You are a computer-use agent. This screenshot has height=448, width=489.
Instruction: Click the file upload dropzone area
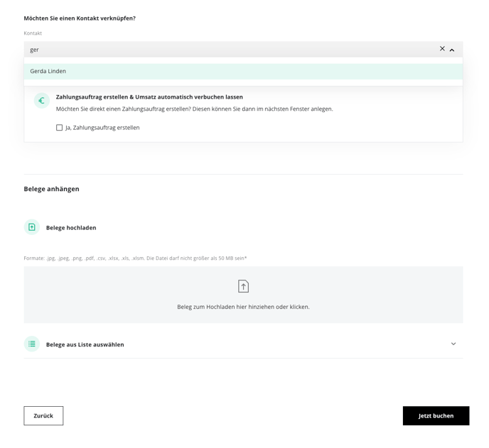tap(243, 295)
